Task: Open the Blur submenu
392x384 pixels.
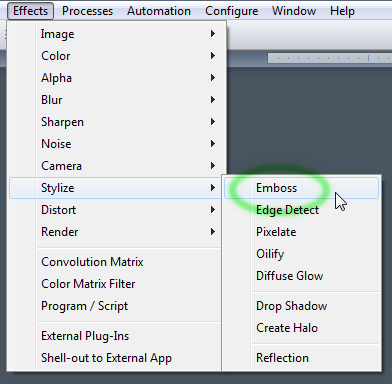Action: (115, 100)
